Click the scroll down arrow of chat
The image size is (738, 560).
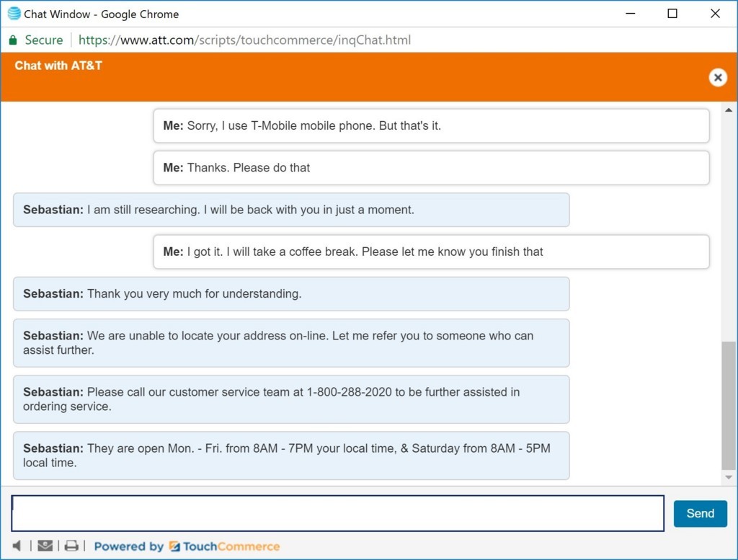point(729,477)
